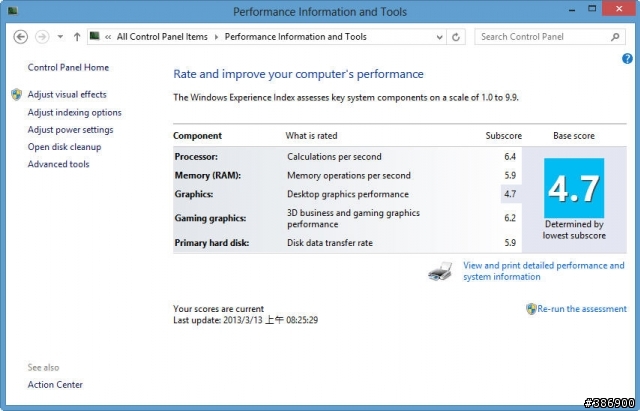Open Action Center under See also
This screenshot has width=640, height=411.
tap(55, 384)
